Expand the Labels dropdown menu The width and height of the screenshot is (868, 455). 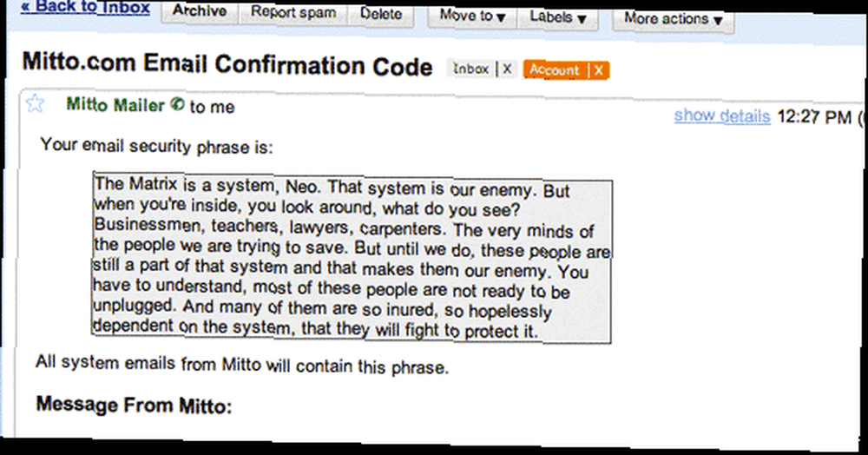[x=557, y=17]
